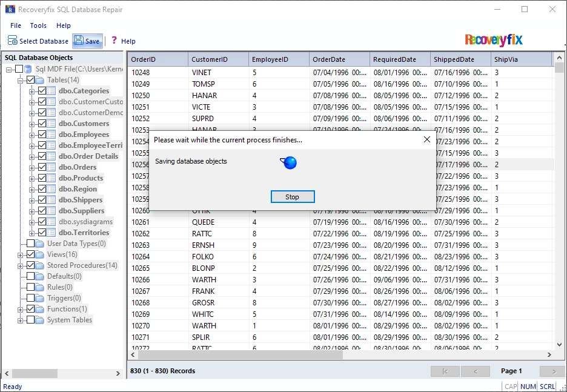Click the OrderID column header
The height and width of the screenshot is (392, 567).
[x=157, y=59]
